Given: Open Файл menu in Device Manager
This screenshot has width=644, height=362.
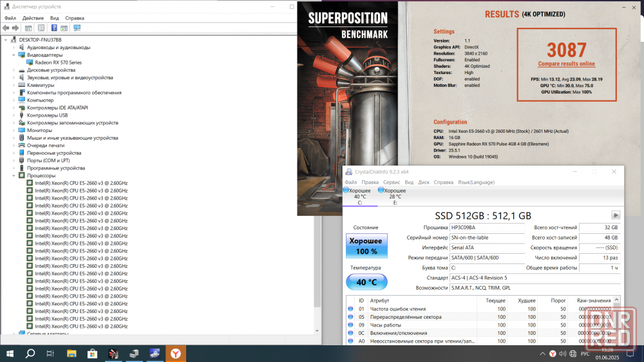Looking at the screenshot, I should pos(10,18).
